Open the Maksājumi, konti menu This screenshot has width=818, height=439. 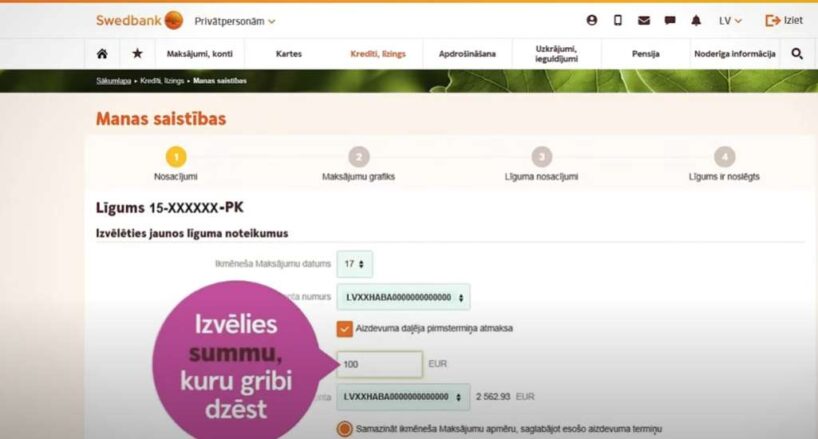pyautogui.click(x=200, y=54)
